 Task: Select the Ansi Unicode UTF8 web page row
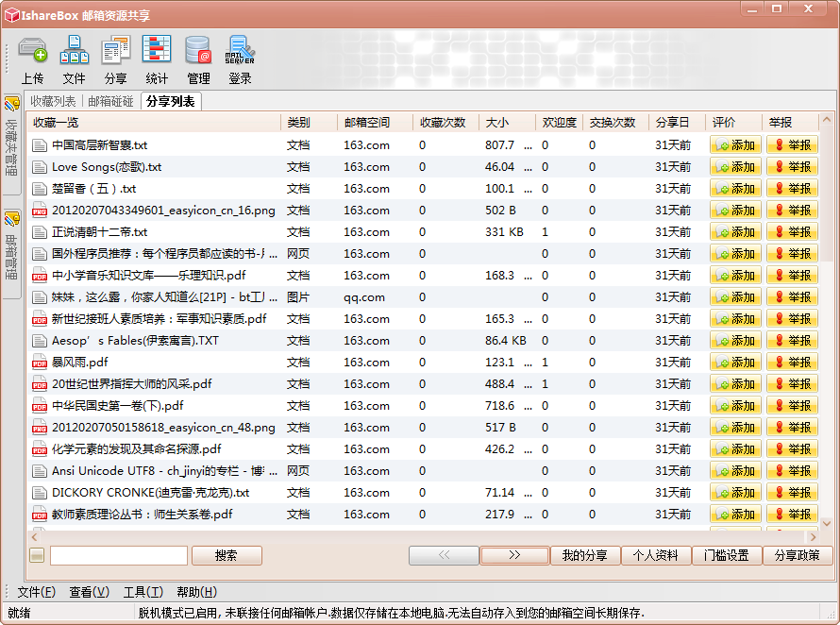click(423, 470)
